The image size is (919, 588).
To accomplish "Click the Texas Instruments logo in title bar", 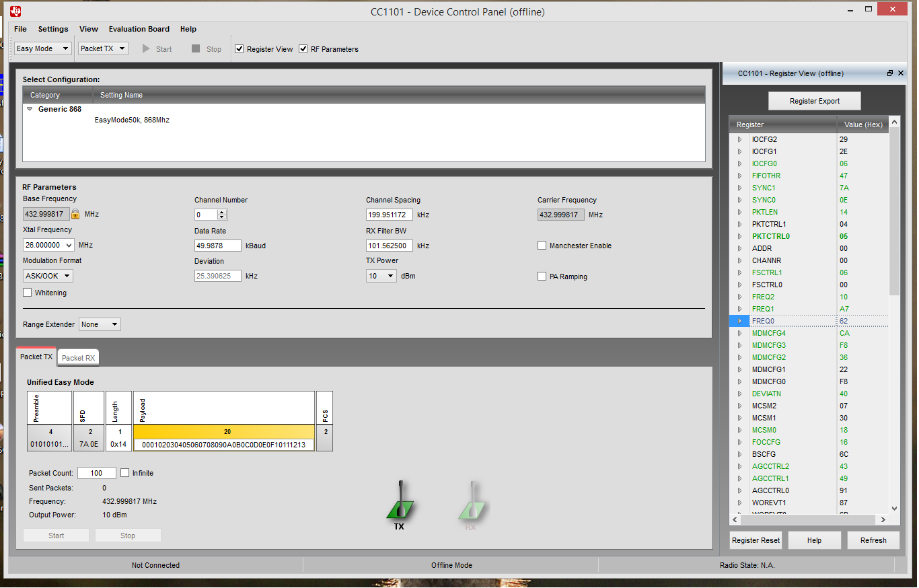I will [x=15, y=11].
